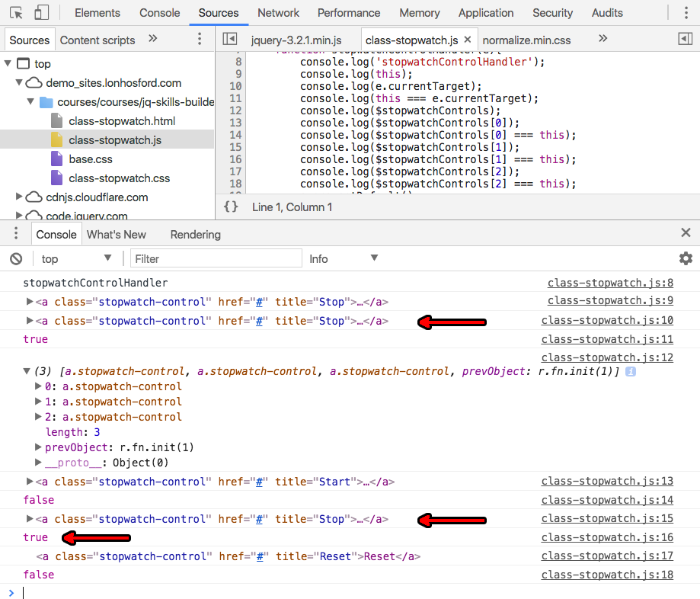Open the Network panel
700x599 pixels.
pos(278,13)
